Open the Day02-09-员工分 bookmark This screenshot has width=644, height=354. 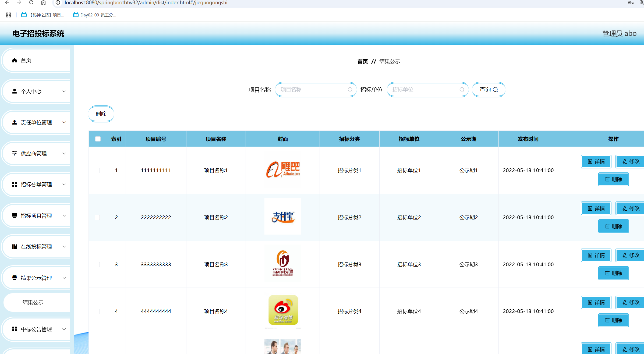coord(95,15)
